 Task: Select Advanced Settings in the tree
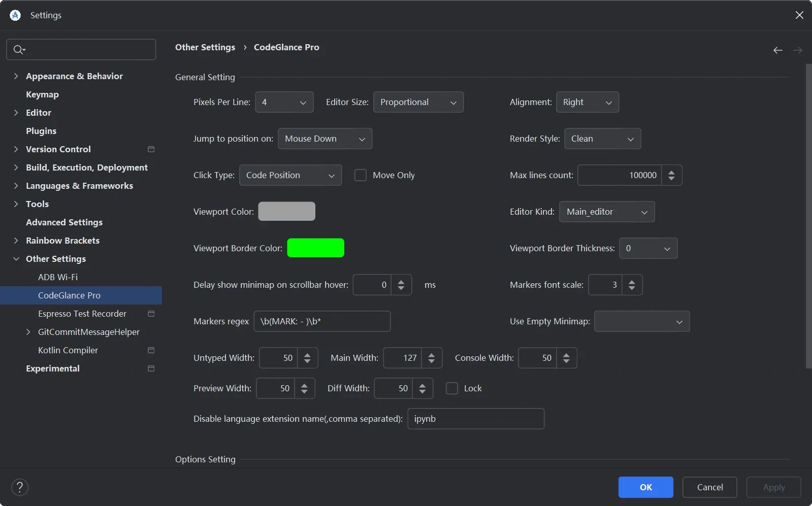(64, 222)
